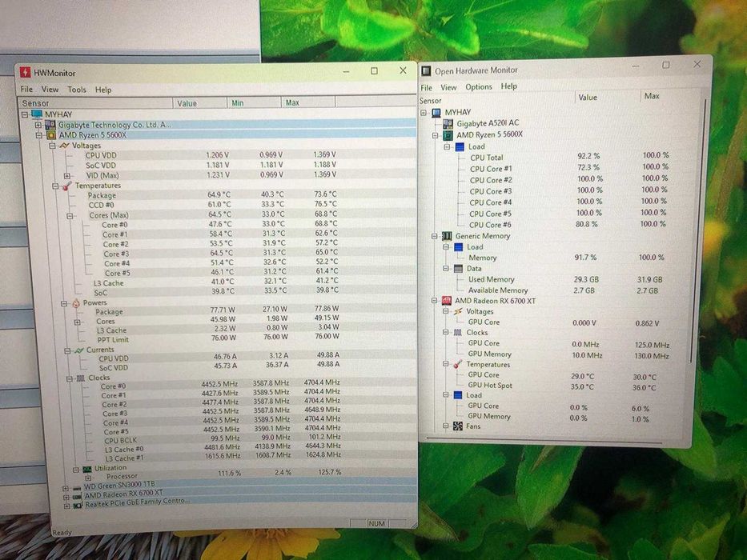This screenshot has height=560, width=747.
Task: Open Help menu in Open Hardware Monitor
Action: tap(508, 86)
